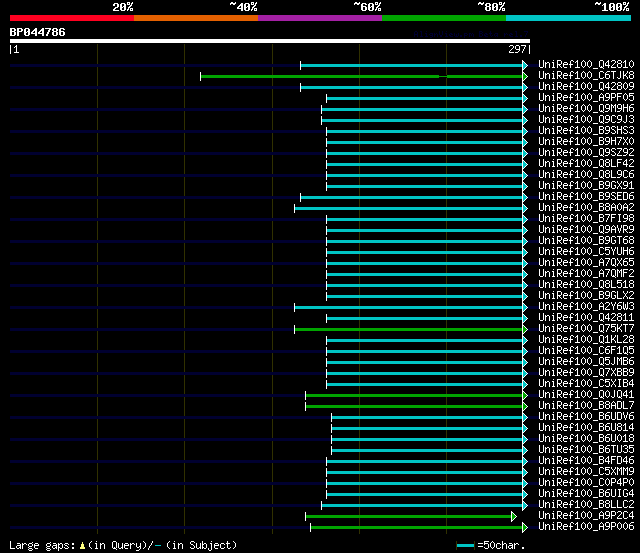Image resolution: width=640 pixels, height=553 pixels.
Task: Select the UniRef100_Q9SZ92 label
Action: tap(586, 153)
